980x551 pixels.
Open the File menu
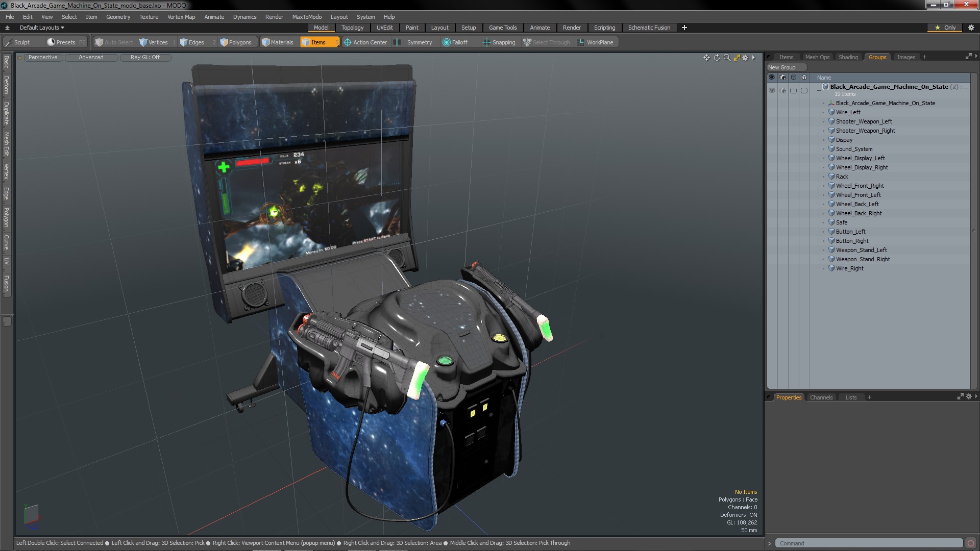(x=10, y=17)
